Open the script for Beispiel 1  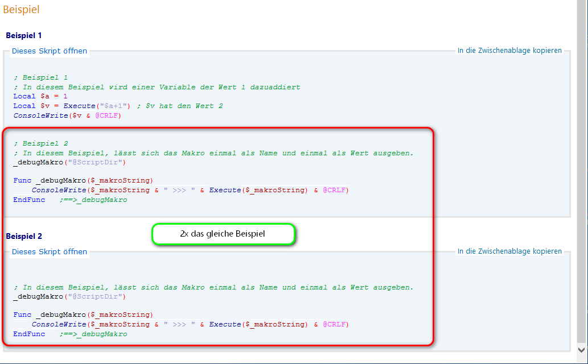click(x=50, y=51)
